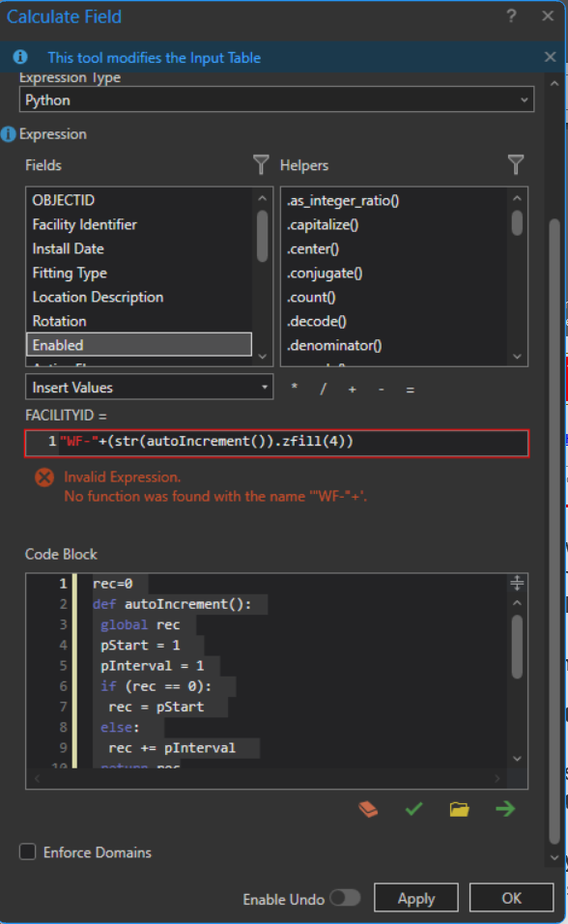Click inside the FACILITYID expression field
This screenshot has width=568, height=924.
tap(277, 443)
